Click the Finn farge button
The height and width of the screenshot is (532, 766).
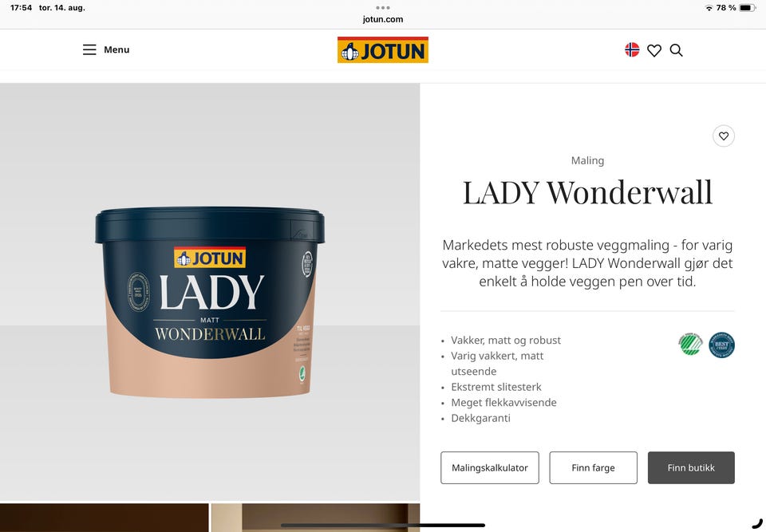coord(593,467)
